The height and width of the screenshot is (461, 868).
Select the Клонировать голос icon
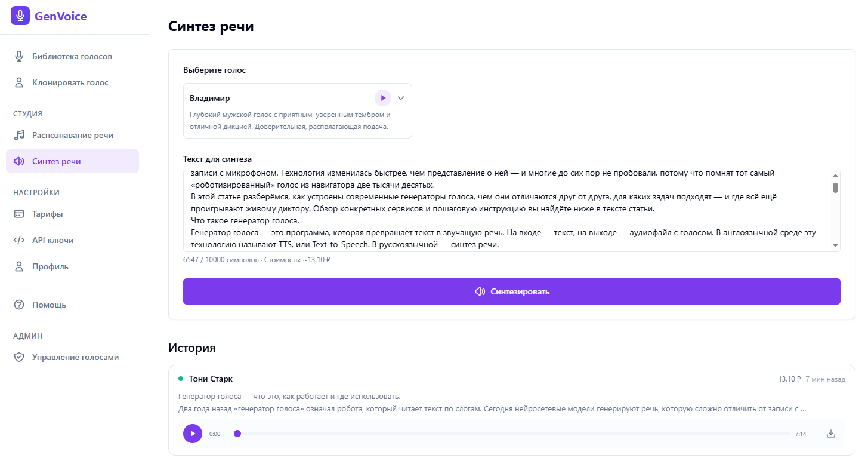(x=18, y=82)
